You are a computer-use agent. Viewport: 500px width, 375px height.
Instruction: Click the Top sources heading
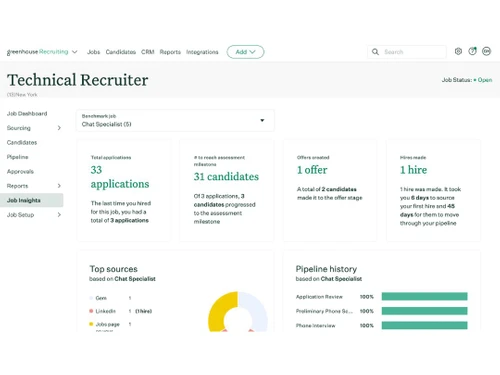click(x=113, y=269)
